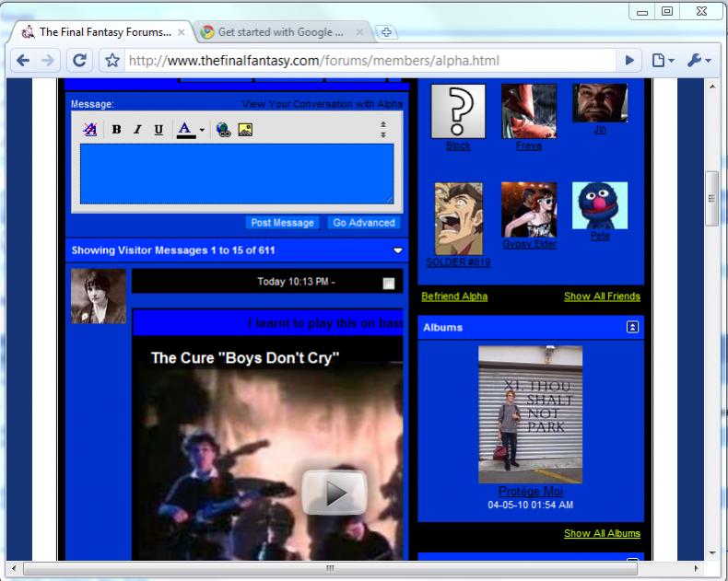This screenshot has height=581, width=728.
Task: Open the text color dropdown arrow
Action: (202, 130)
